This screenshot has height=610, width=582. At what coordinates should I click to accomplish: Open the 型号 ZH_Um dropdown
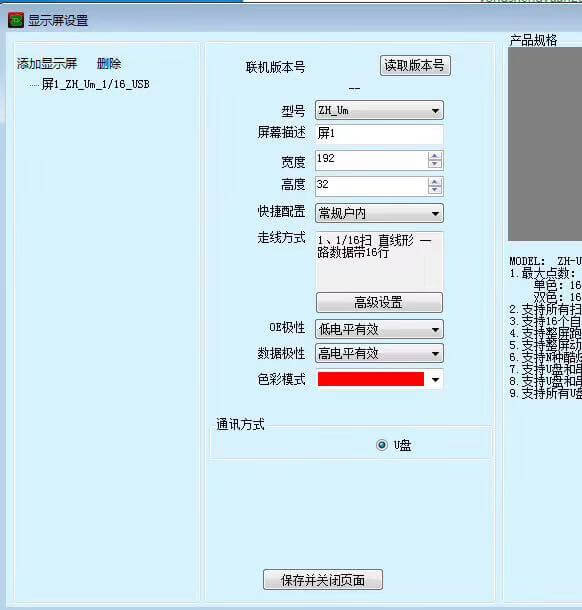379,111
